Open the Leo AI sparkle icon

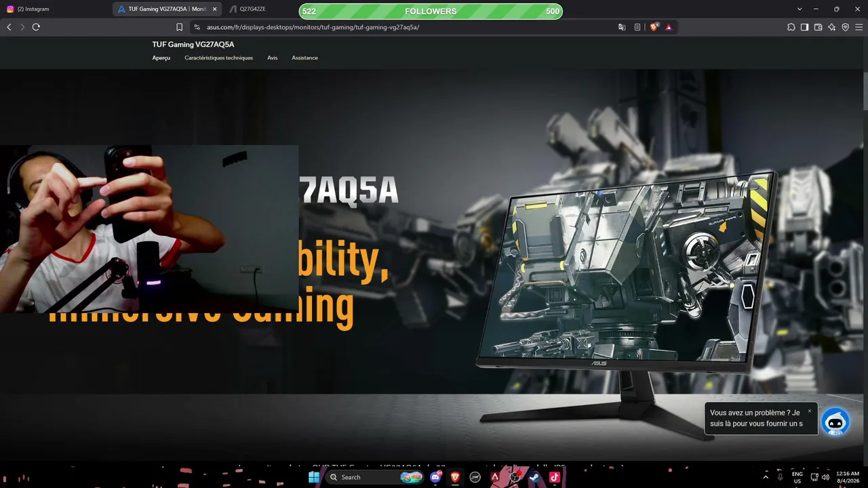[x=832, y=27]
